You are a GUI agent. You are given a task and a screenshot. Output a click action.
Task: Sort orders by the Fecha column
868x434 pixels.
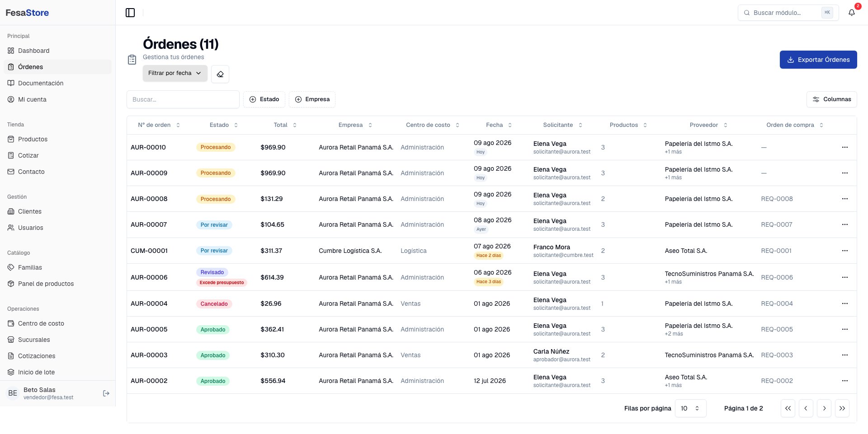tap(499, 125)
